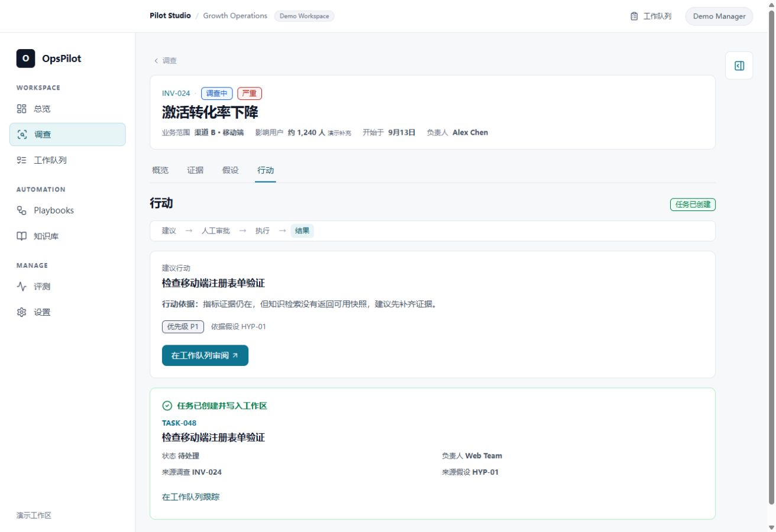The width and height of the screenshot is (776, 532).
Task: Click Pilot Studio in the breadcrumb
Action: (x=170, y=16)
